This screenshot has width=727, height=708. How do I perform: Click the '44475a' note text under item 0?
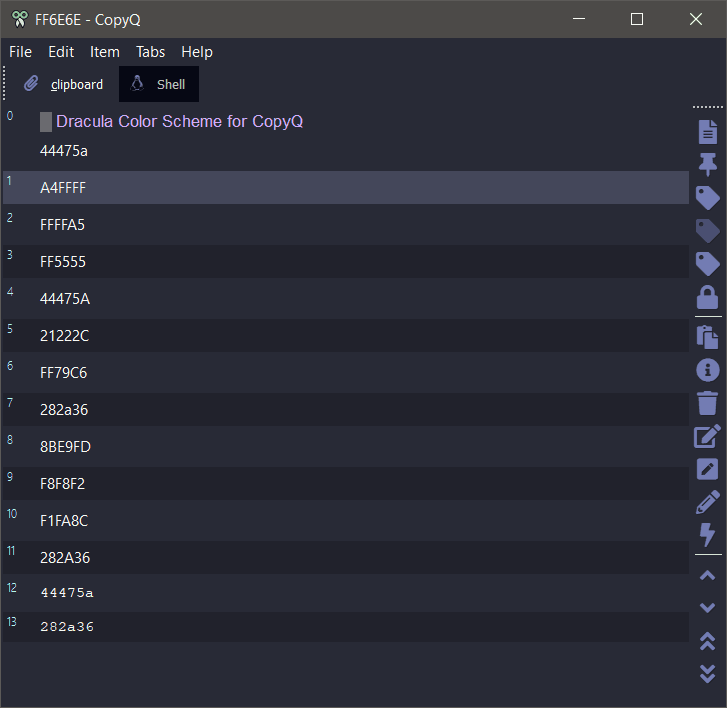point(64,151)
